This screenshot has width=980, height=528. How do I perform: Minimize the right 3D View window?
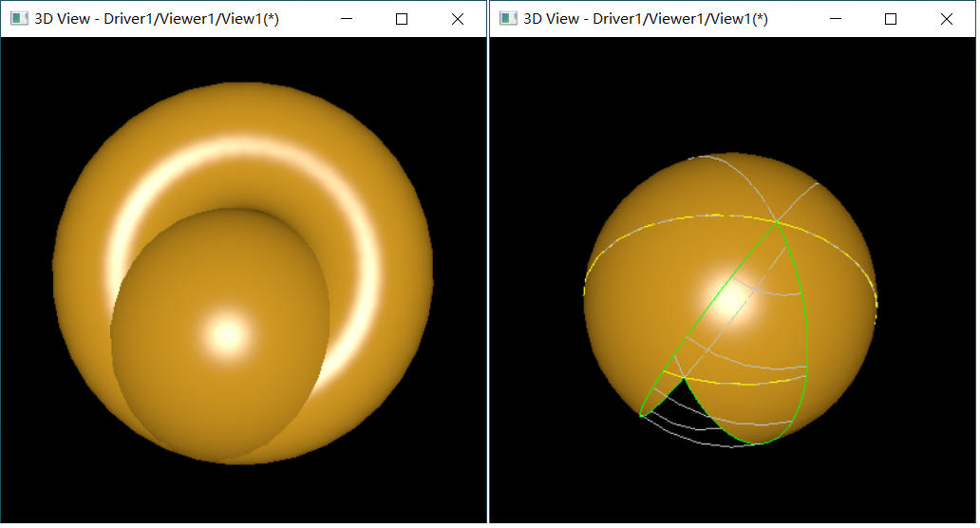coord(836,19)
